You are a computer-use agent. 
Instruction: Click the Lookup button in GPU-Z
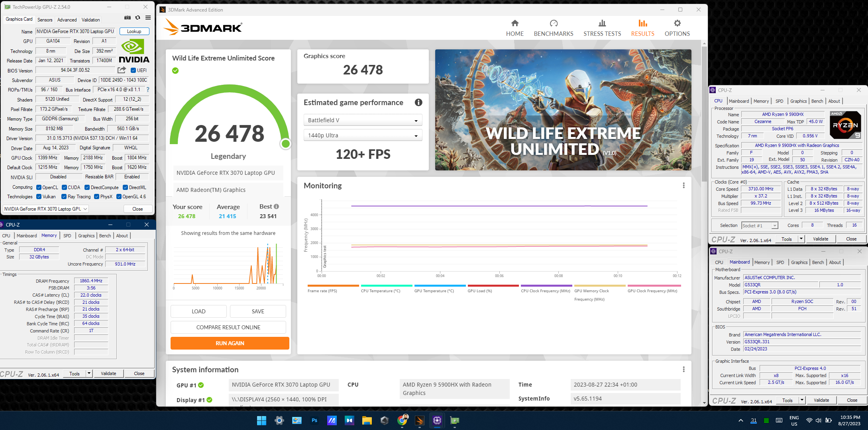pos(134,31)
